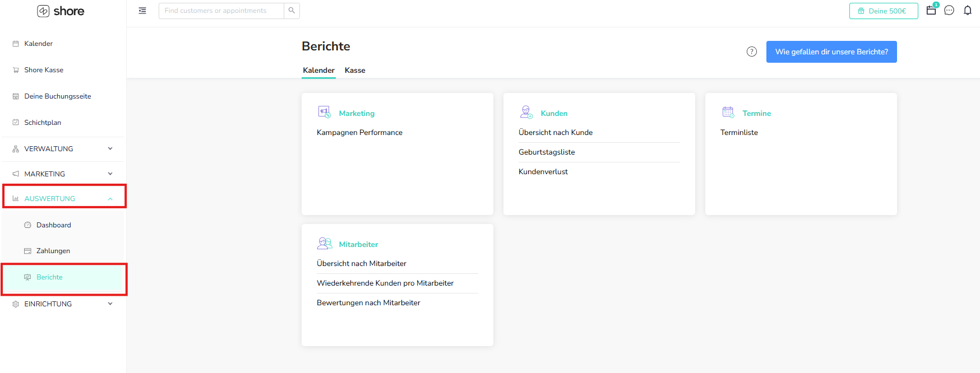Click the Find customers search field
Screen dimensions: 980x373
(221, 11)
